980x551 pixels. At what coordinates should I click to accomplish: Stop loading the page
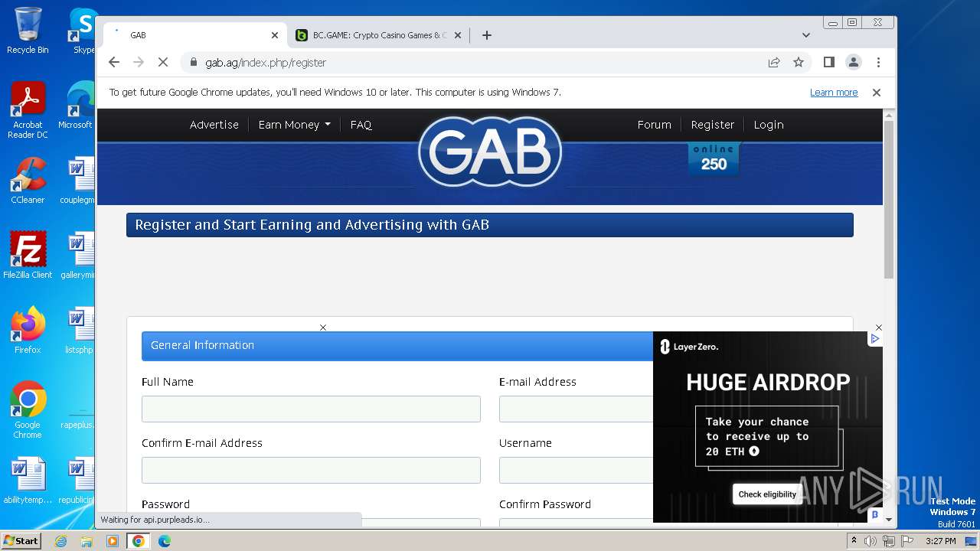(x=162, y=62)
